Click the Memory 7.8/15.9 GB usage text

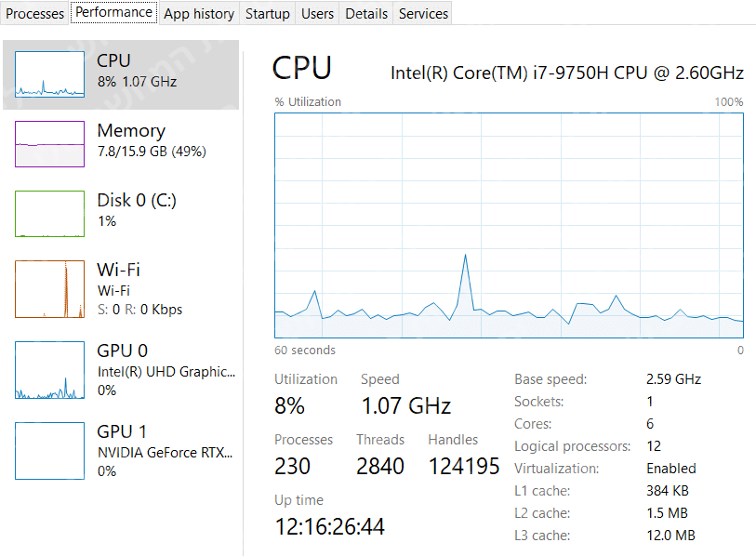(x=152, y=152)
